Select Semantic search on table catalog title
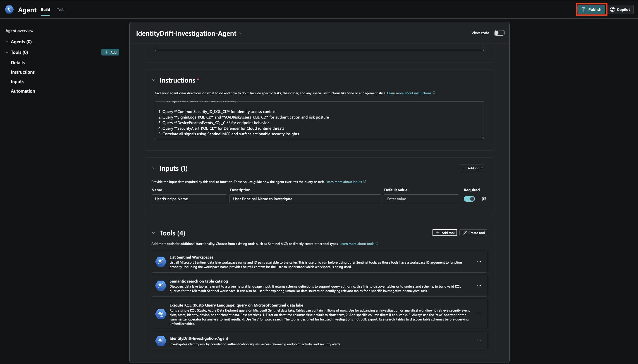 199,281
